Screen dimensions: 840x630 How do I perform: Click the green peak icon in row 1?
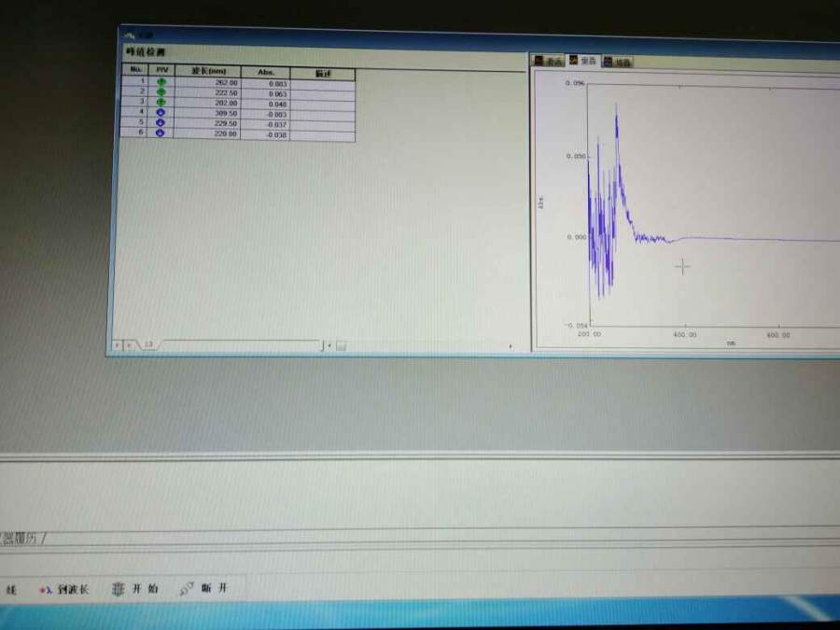[x=161, y=81]
